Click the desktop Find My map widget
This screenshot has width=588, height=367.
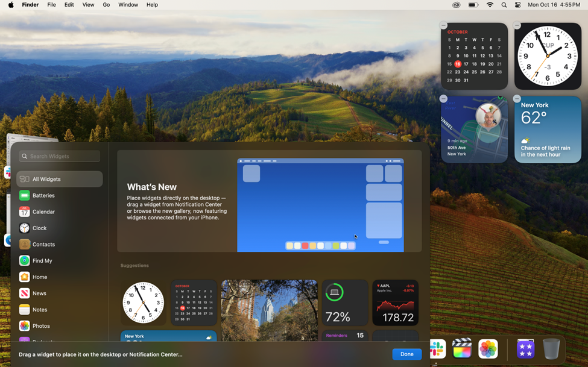pyautogui.click(x=475, y=130)
